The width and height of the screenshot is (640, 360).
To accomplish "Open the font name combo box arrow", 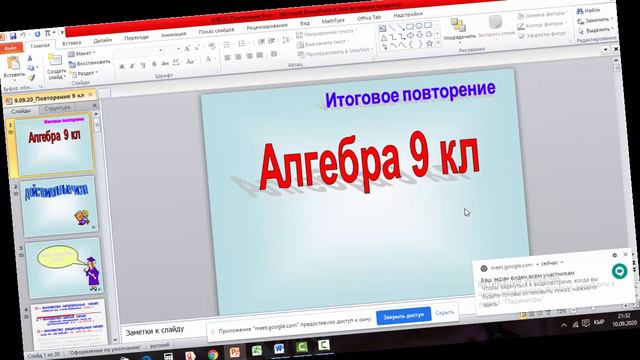I will (160, 50).
